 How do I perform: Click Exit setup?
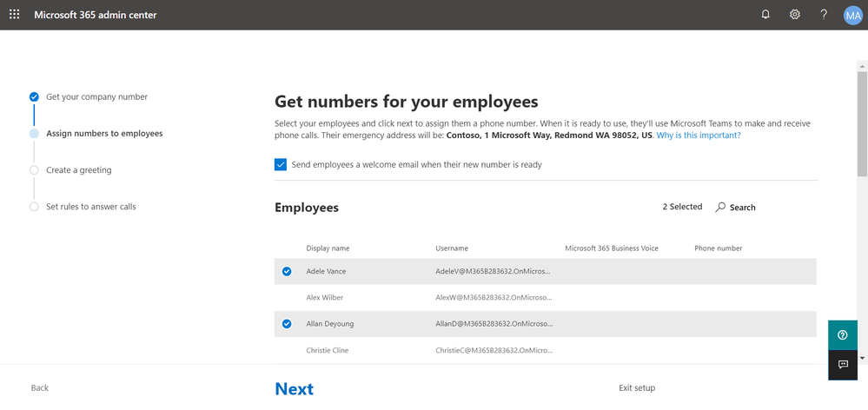(637, 388)
